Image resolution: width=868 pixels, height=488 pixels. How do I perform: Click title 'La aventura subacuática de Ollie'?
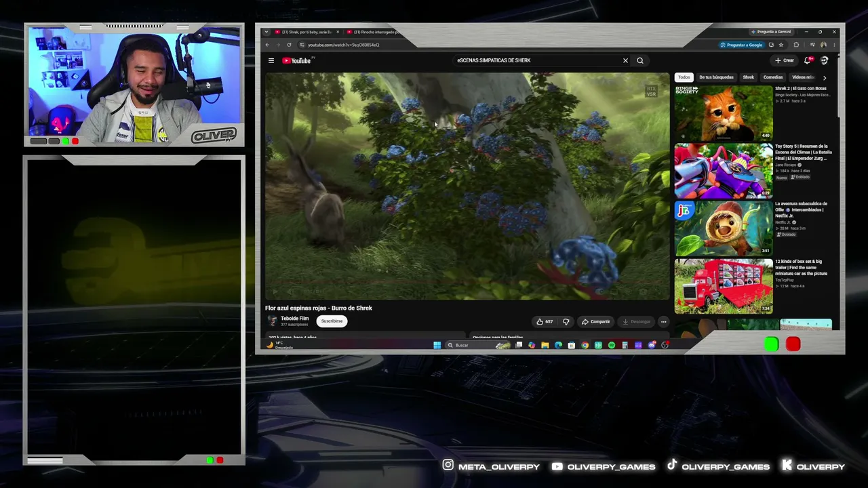[x=802, y=209]
